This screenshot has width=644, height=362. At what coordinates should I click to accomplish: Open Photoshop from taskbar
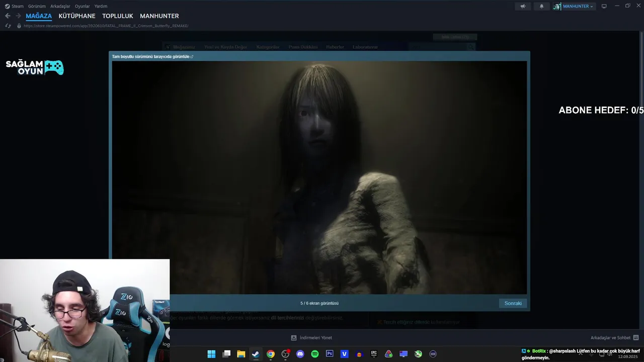pos(330,354)
